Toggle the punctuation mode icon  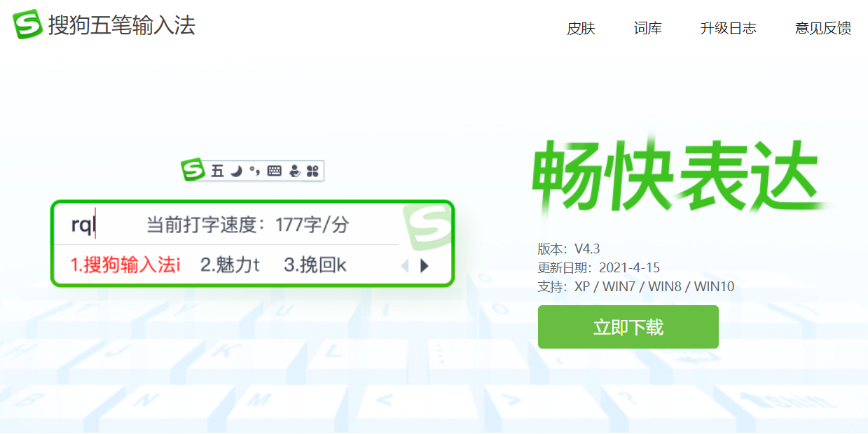[254, 171]
